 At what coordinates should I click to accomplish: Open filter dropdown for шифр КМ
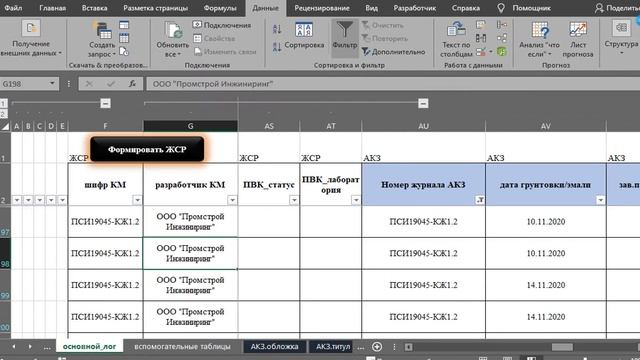point(138,200)
